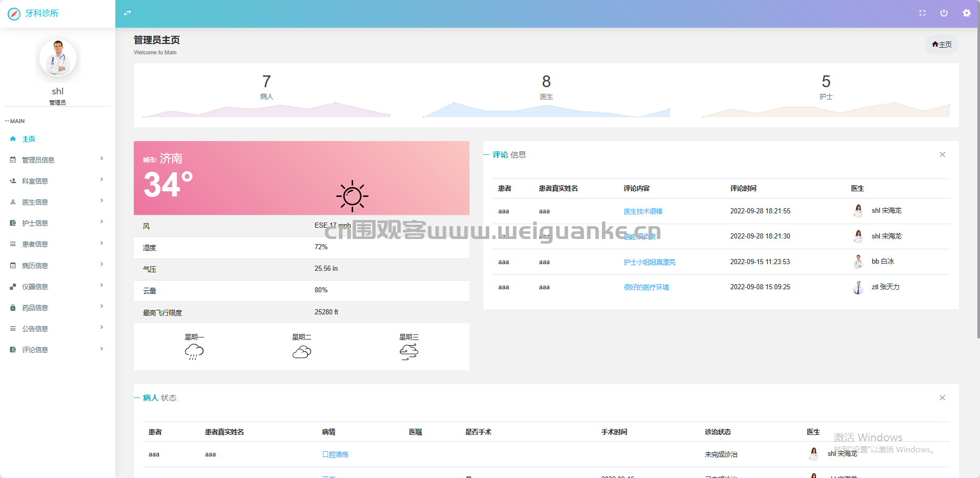This screenshot has height=478, width=980.
Task: Click the patient count number 7
Action: (267, 81)
